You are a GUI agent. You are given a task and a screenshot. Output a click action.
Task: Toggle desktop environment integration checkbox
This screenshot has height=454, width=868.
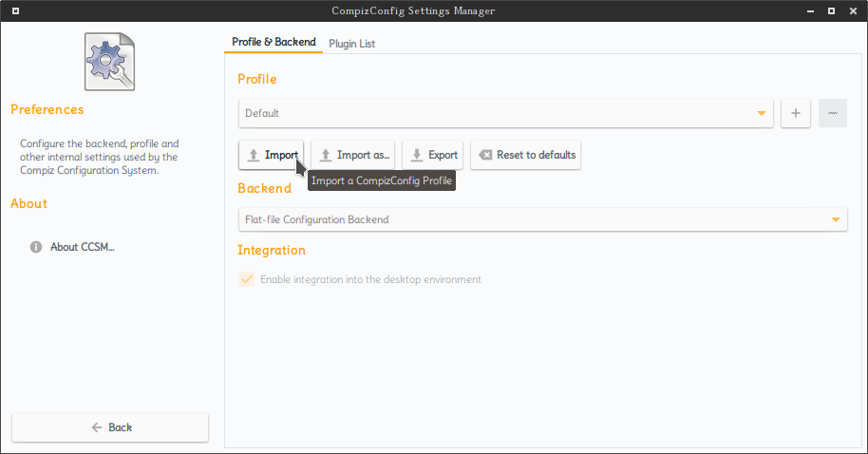pos(247,279)
